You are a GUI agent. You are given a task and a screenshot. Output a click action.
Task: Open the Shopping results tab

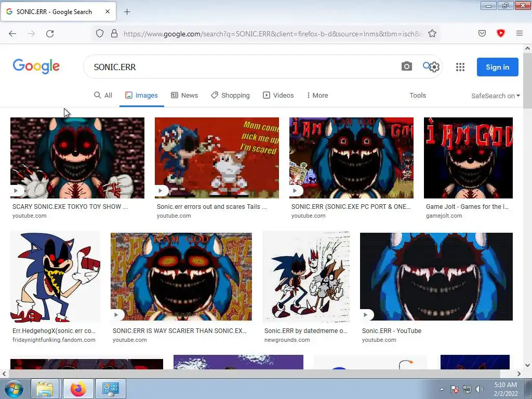(230, 96)
